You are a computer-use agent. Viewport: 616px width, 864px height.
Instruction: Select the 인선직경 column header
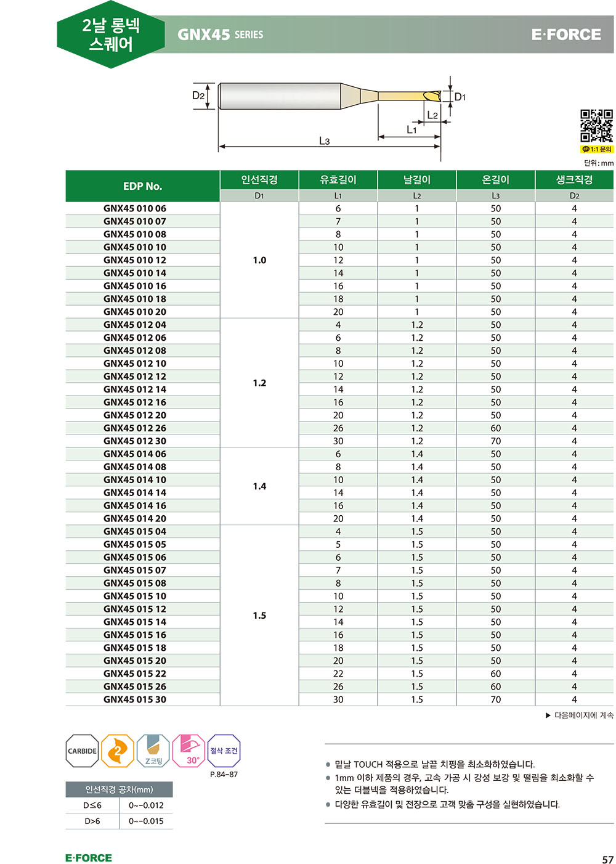pyautogui.click(x=259, y=179)
